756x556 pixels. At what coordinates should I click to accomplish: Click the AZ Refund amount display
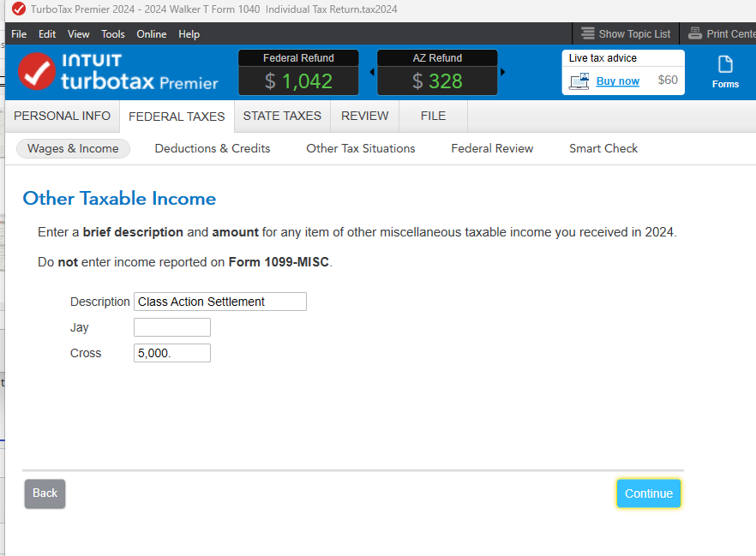click(437, 81)
